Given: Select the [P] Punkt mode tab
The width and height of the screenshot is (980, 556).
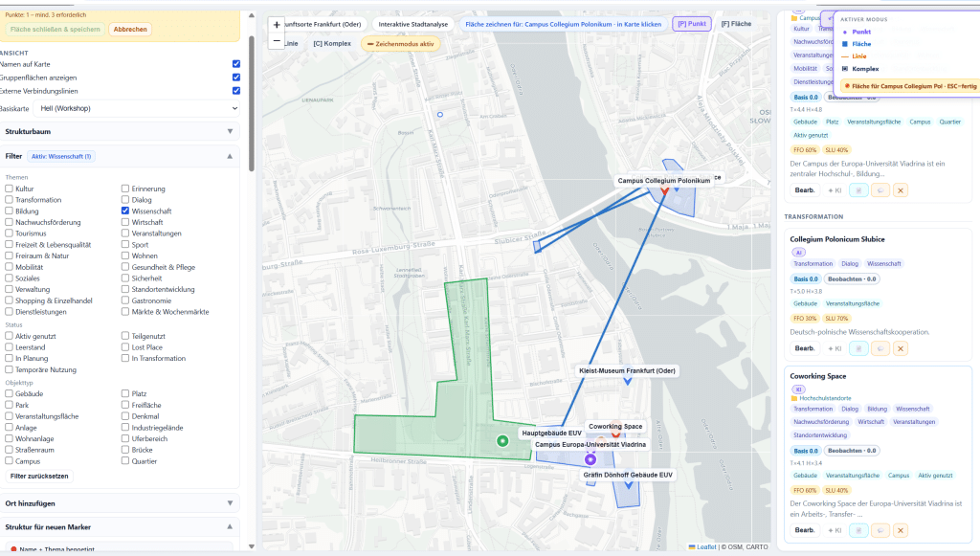Looking at the screenshot, I should pyautogui.click(x=692, y=24).
